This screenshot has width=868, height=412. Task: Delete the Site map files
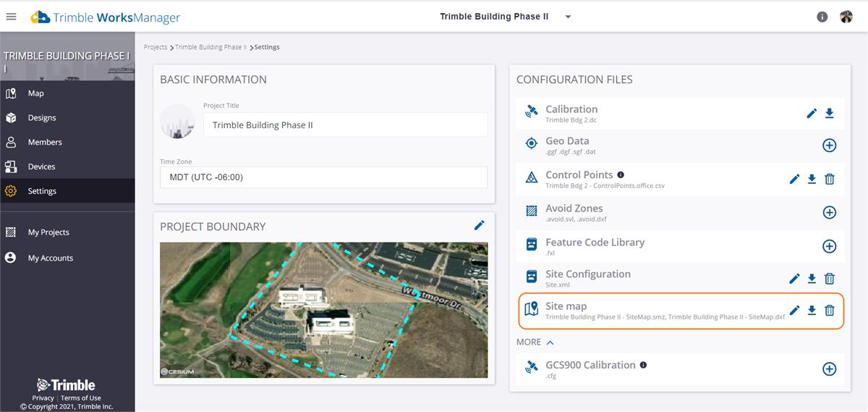coord(830,310)
